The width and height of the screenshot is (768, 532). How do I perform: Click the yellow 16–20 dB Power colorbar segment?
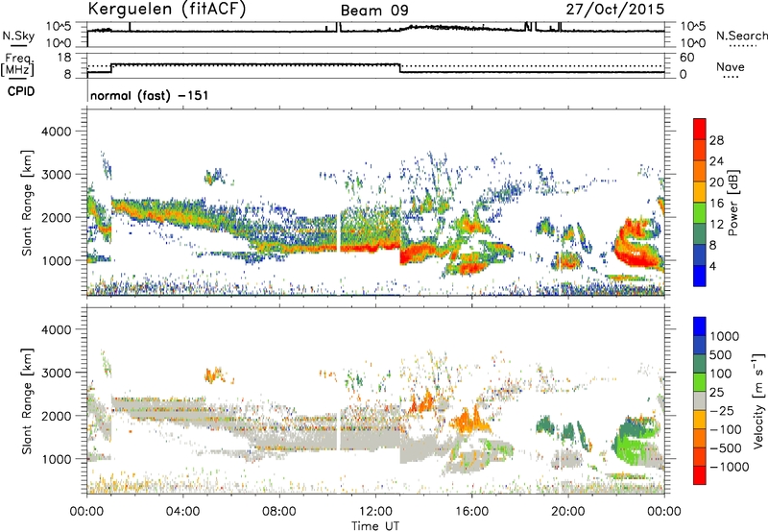point(700,191)
